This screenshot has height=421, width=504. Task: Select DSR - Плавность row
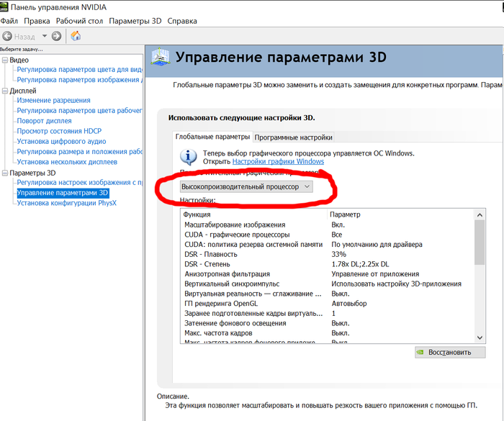pos(328,254)
